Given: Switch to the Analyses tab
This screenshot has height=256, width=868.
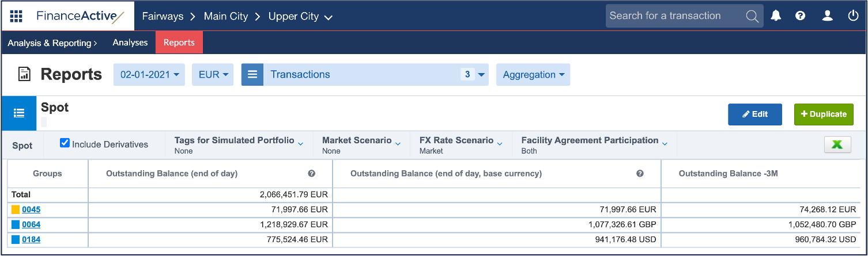Looking at the screenshot, I should 130,43.
